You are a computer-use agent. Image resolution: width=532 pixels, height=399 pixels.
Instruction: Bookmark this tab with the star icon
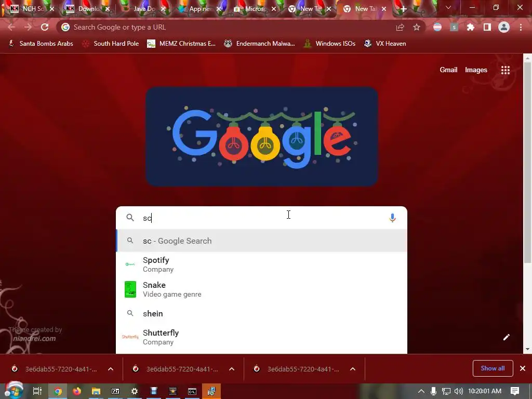417,27
